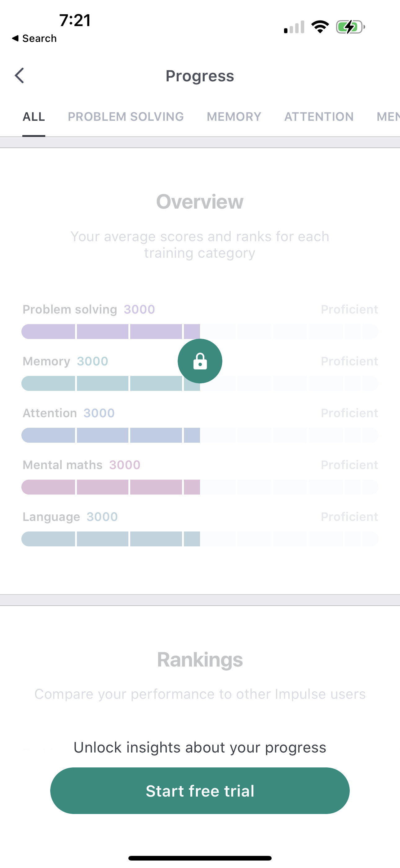This screenshot has width=400, height=868.
Task: Tap the Mental maths score of 3000
Action: point(125,464)
